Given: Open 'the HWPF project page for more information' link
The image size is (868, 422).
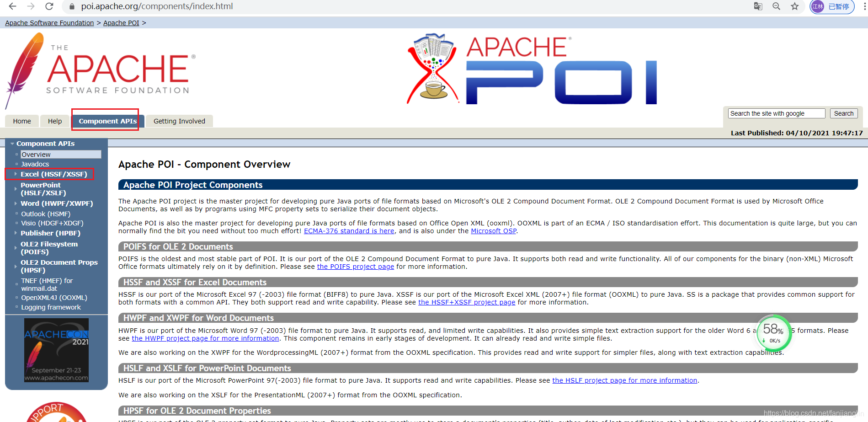Looking at the screenshot, I should pyautogui.click(x=205, y=338).
